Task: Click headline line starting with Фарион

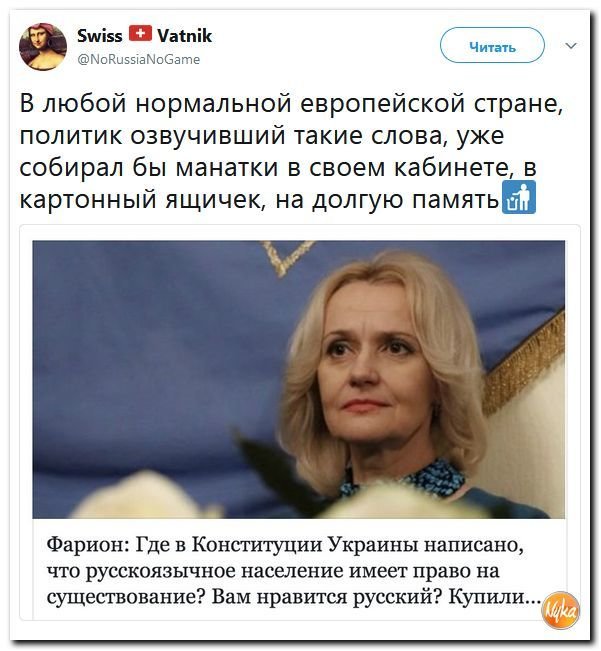Action: pyautogui.click(x=285, y=544)
